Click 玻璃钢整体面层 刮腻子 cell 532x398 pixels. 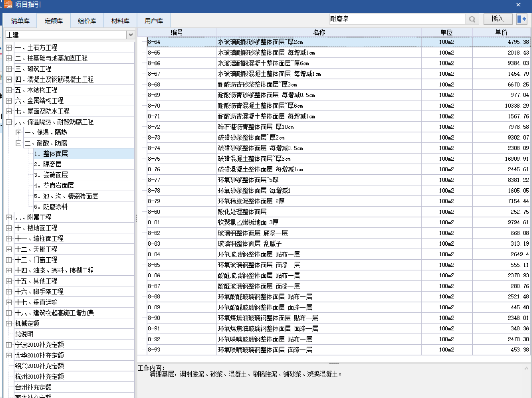(319, 243)
